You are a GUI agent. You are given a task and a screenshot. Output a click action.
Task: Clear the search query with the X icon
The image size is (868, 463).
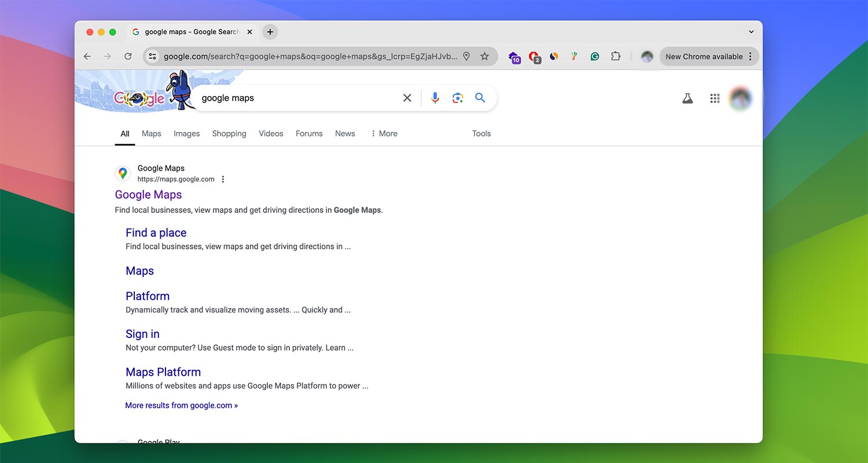pos(407,98)
